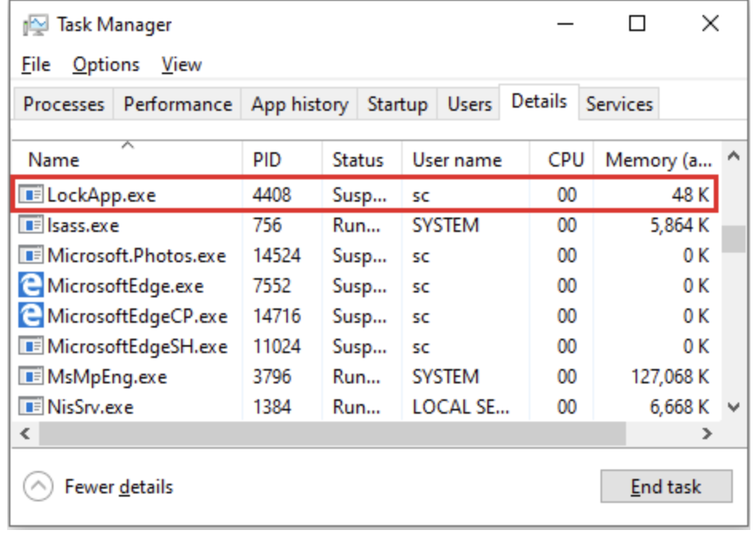The image size is (756, 534).
Task: Click the horizontal scrollbar right arrow
Action: coord(707,434)
